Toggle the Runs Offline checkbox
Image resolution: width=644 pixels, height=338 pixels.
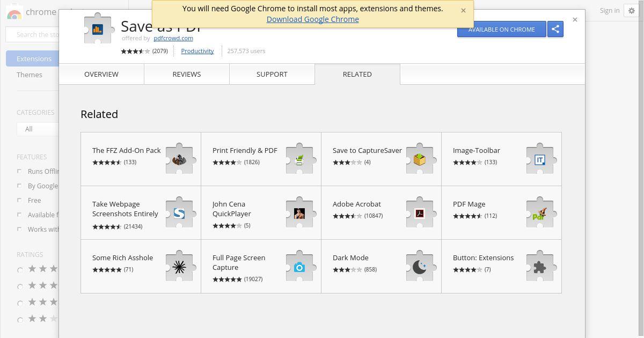19,171
